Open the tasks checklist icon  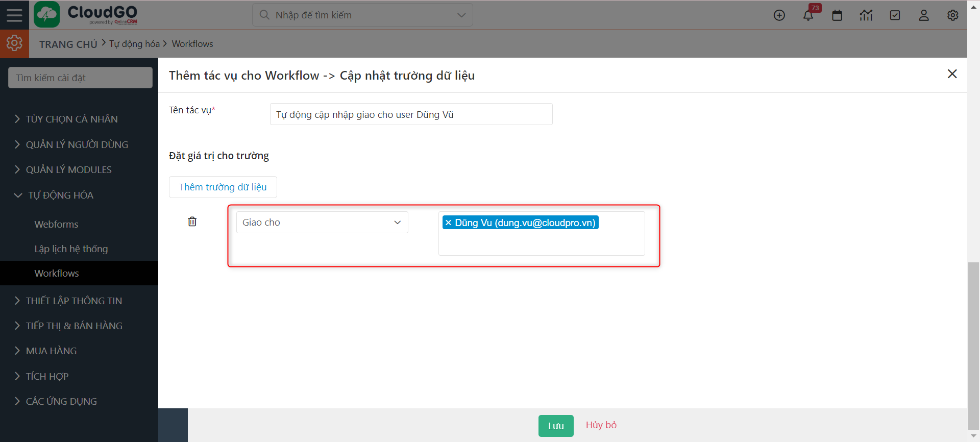point(895,15)
